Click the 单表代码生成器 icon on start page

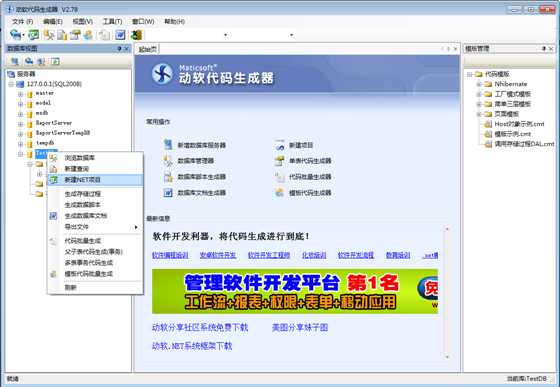[279, 161]
